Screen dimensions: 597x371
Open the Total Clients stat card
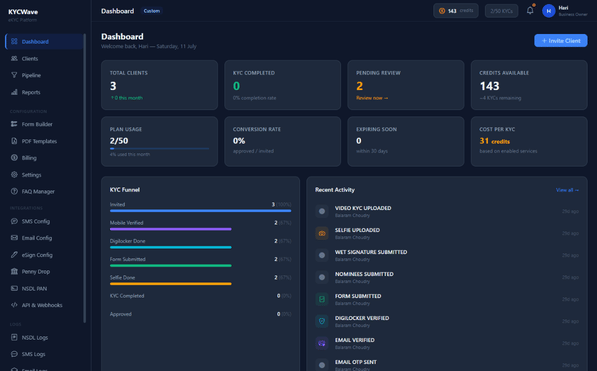[x=160, y=85]
